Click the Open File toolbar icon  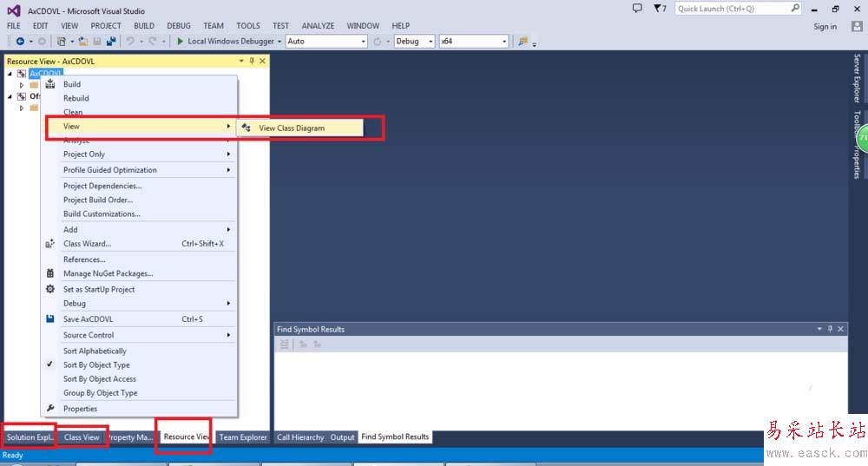[83, 42]
